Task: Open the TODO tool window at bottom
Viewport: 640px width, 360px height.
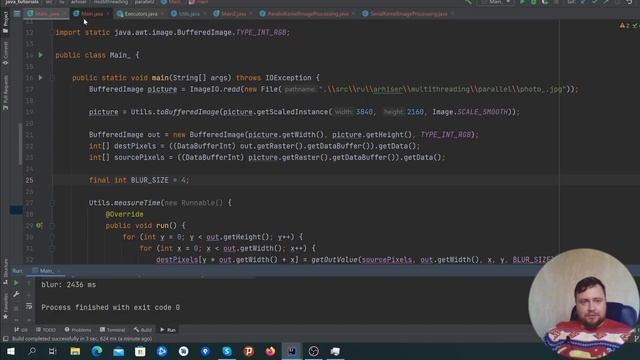Action: click(x=46, y=330)
